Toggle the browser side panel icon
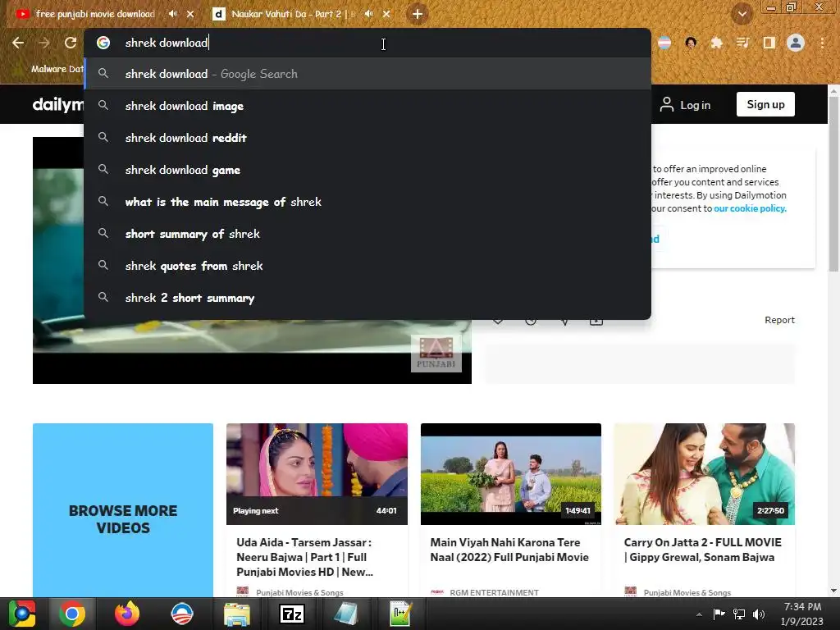This screenshot has width=840, height=630. [769, 43]
